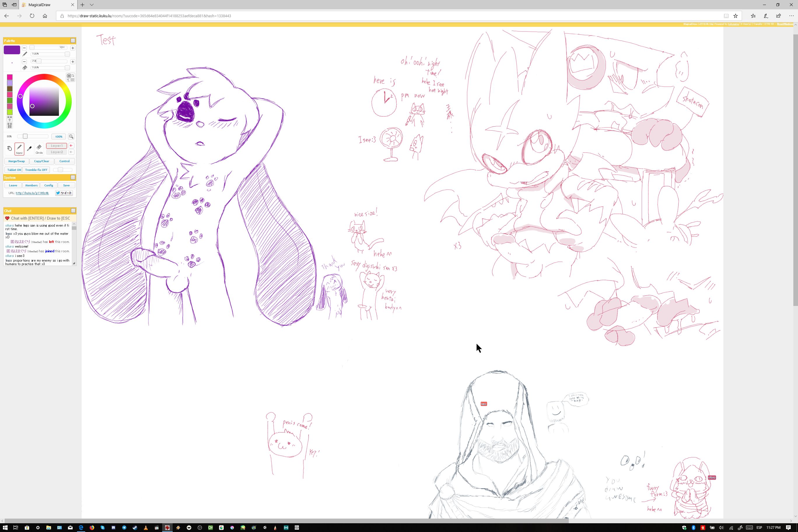798x532 pixels.
Task: Toggle Tremble fix OFF button
Action: pyautogui.click(x=36, y=170)
